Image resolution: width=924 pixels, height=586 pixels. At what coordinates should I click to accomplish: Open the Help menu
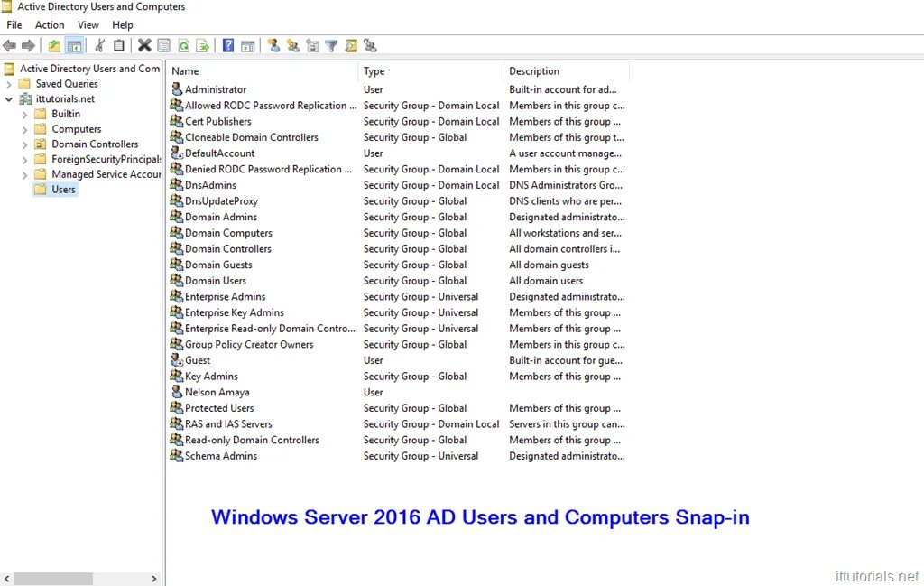123,24
